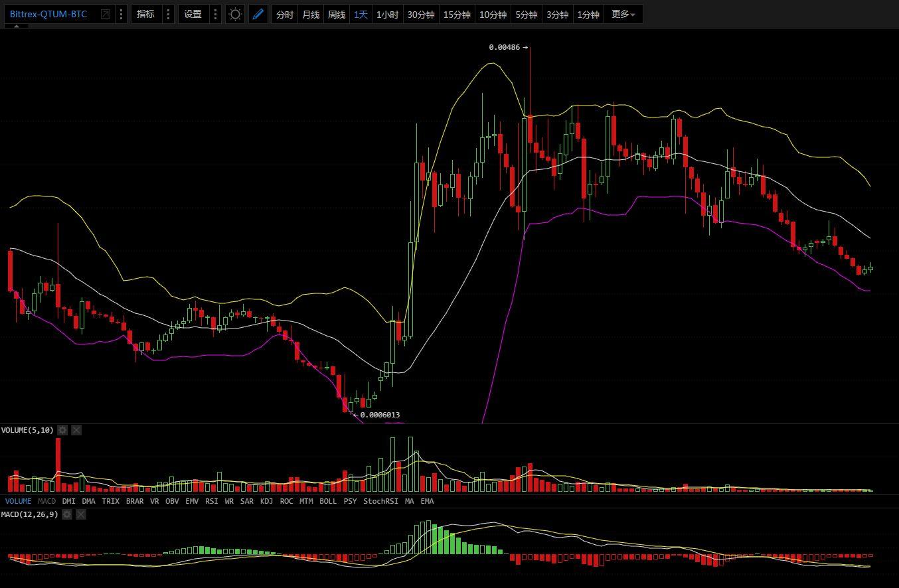Open the Bittrex-QTUM-BTC symbol selector
The image size is (899, 588).
click(x=48, y=14)
